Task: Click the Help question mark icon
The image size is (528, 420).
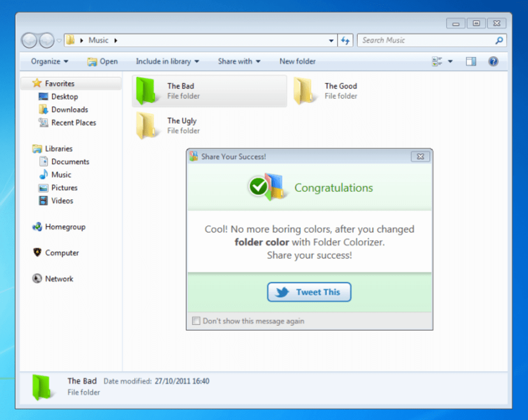Action: pos(493,61)
